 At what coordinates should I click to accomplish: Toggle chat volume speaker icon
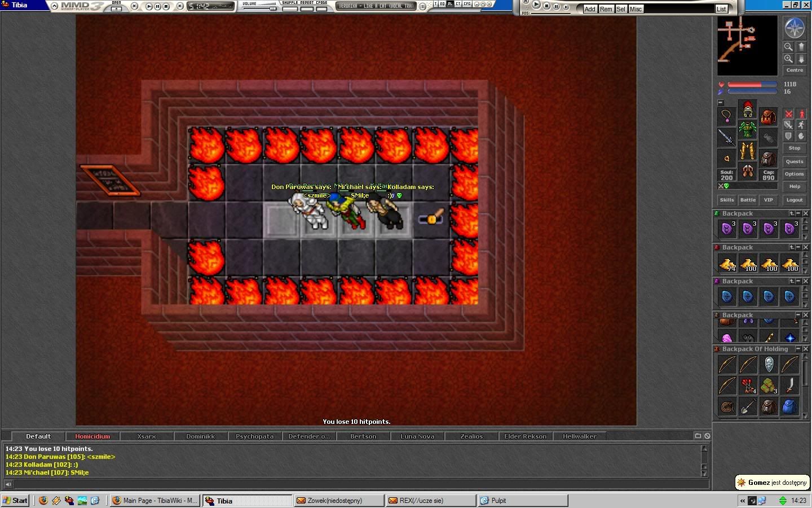pyautogui.click(x=8, y=484)
